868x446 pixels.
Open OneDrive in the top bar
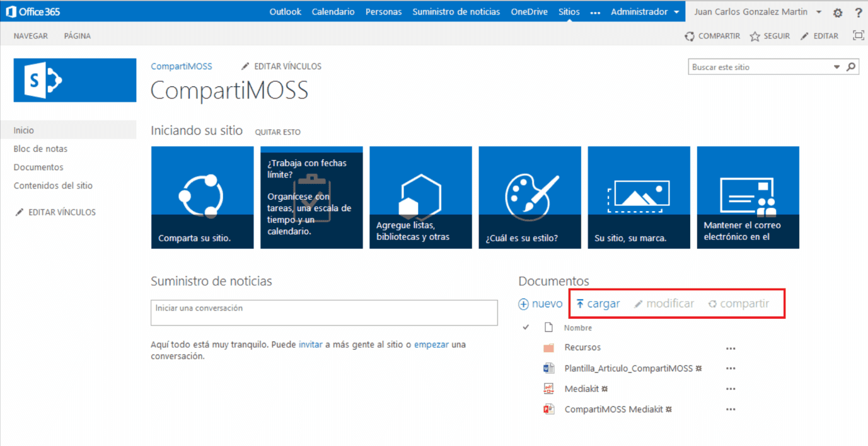[x=529, y=12]
